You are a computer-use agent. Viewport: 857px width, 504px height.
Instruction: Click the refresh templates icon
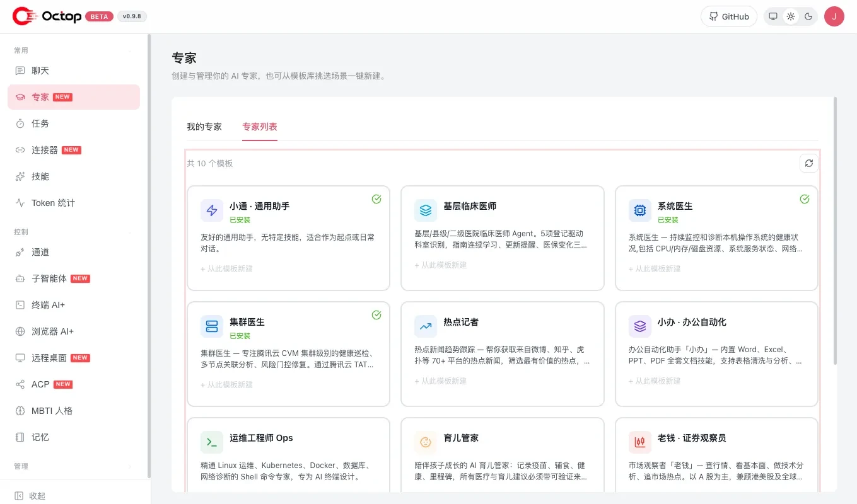[x=809, y=163]
